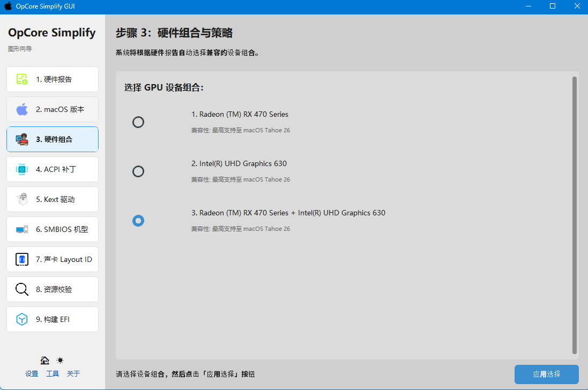This screenshot has width=588, height=390.
Task: Switch to step 4. ACPI 补丁
Action: (x=53, y=169)
